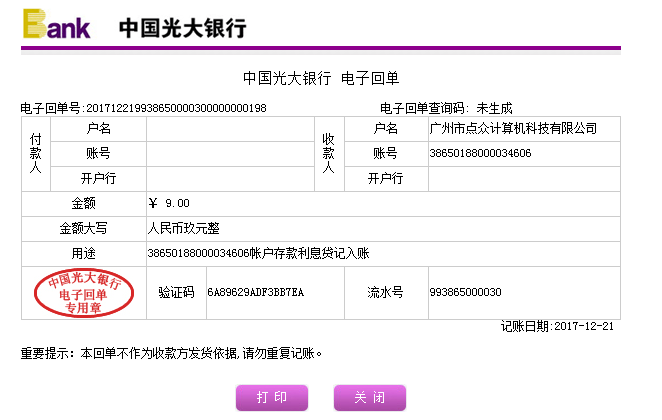The height and width of the screenshot is (420, 662).
Task: Click verification code 6A89629ADF3BB7EA
Action: tap(255, 293)
